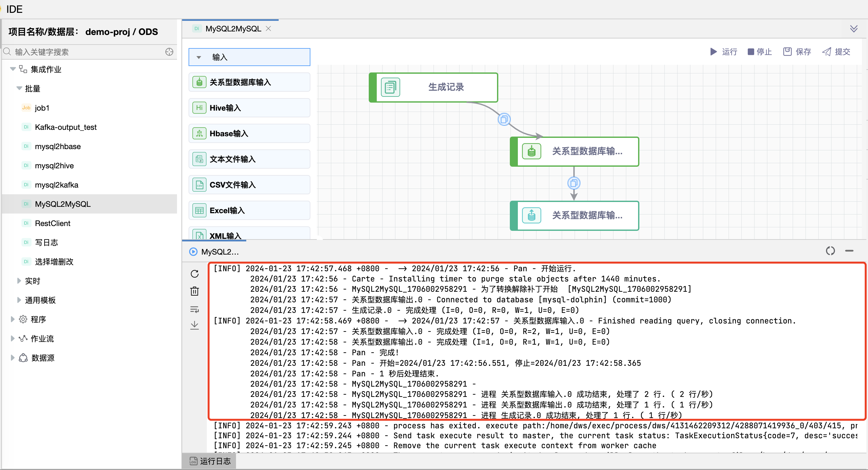868x470 pixels.
Task: Refresh the run log output
Action: 195,273
